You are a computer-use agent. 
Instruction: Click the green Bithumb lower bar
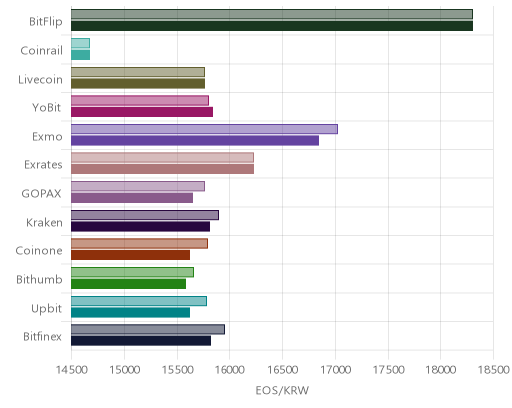pyautogui.click(x=128, y=284)
